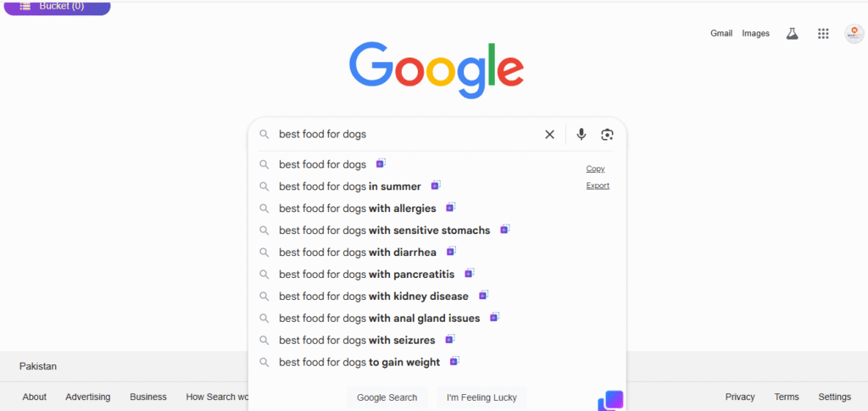This screenshot has height=411, width=868.
Task: Open the Google apps grid
Action: 823,34
